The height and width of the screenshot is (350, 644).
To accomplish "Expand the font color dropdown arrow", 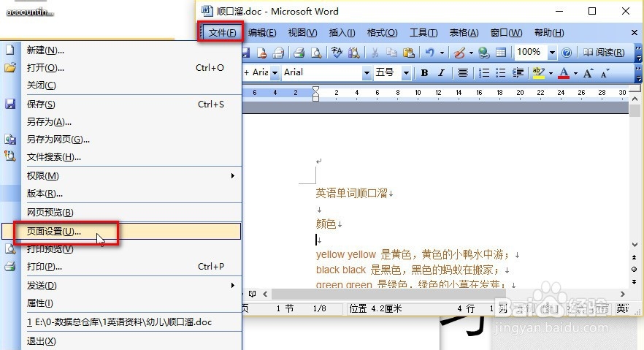I will point(575,73).
